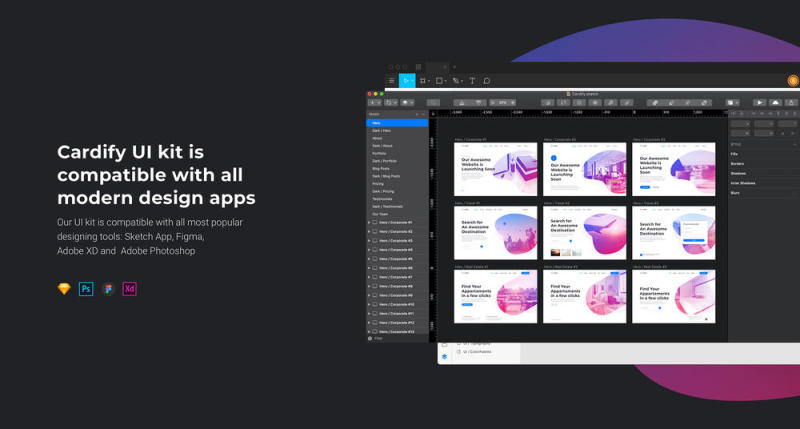Select top-right artboard with blue Launching Soon button

(673, 169)
